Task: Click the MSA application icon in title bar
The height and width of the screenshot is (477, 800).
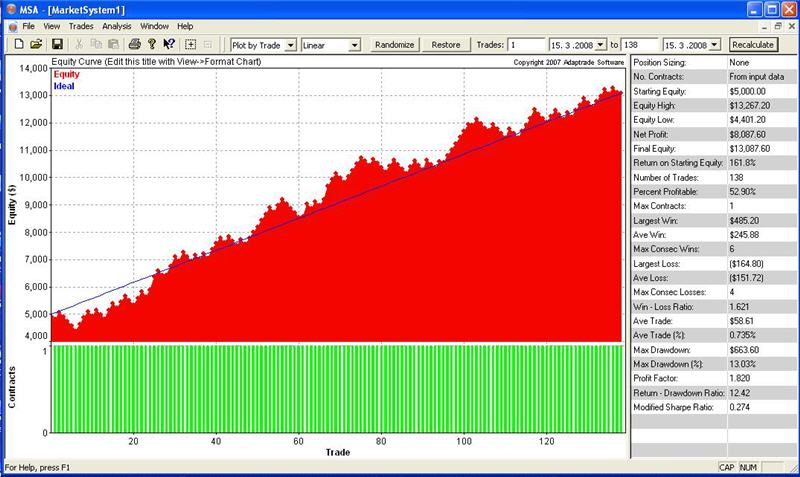Action: (x=11, y=9)
